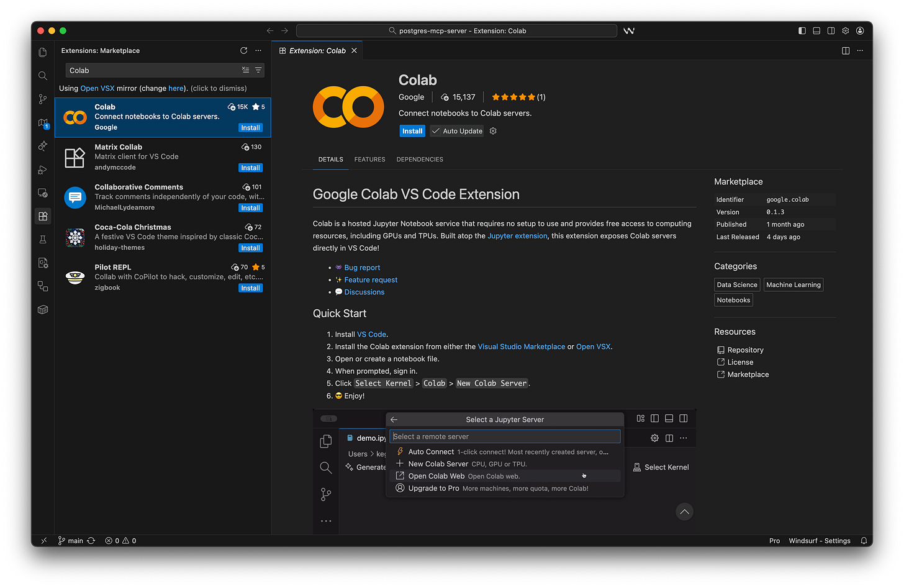
Task: Open Views and More Actions ellipsis in Extensions header
Action: point(258,51)
